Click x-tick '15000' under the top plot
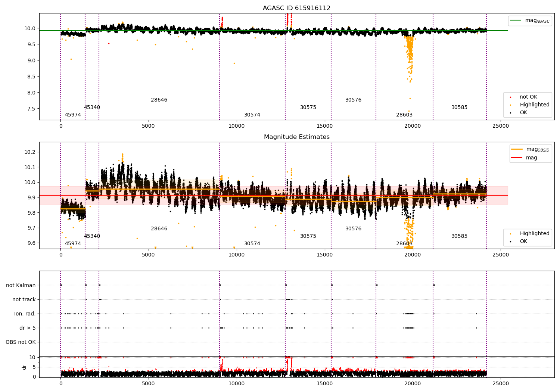This screenshot has width=560, height=392. pos(324,126)
